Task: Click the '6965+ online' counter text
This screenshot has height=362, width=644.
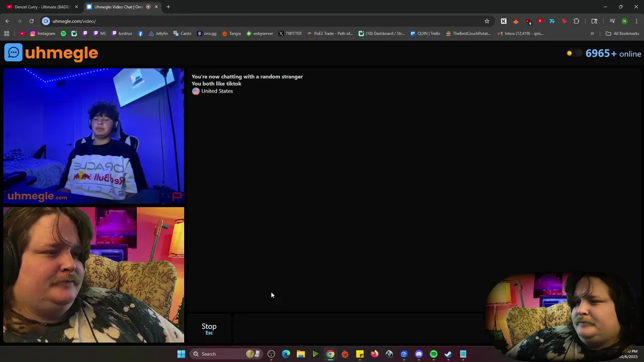Action: [x=613, y=54]
